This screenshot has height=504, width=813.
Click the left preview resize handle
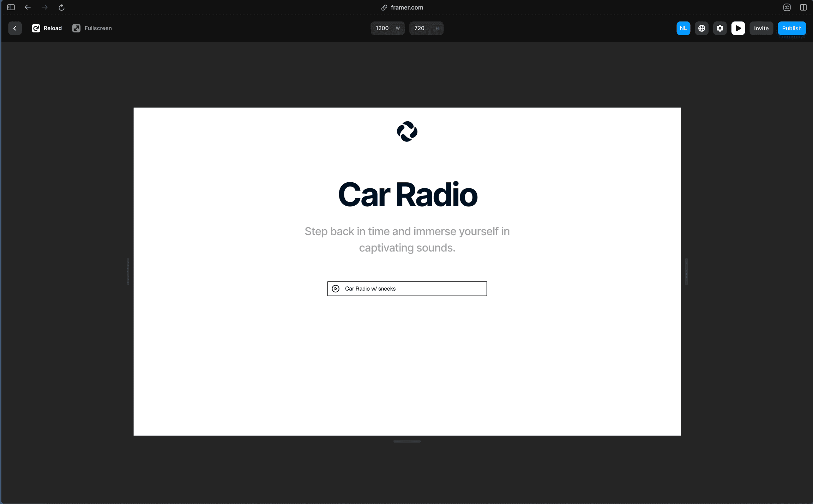point(128,272)
